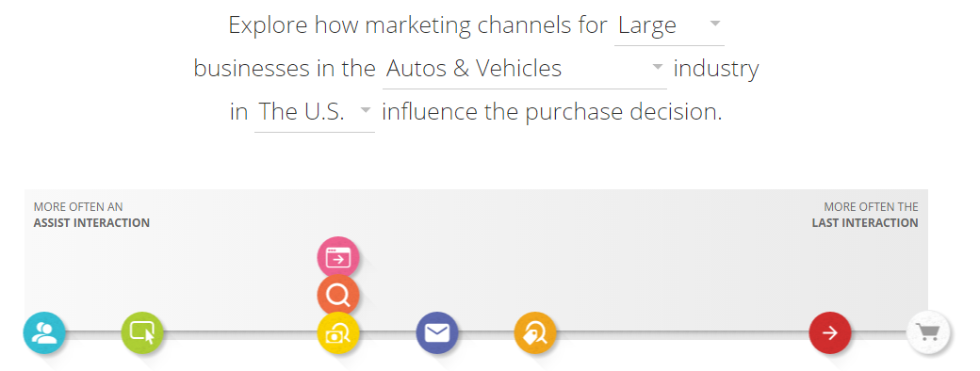Click the small arrow after The U.S.
The image size is (980, 371).
[x=366, y=110]
